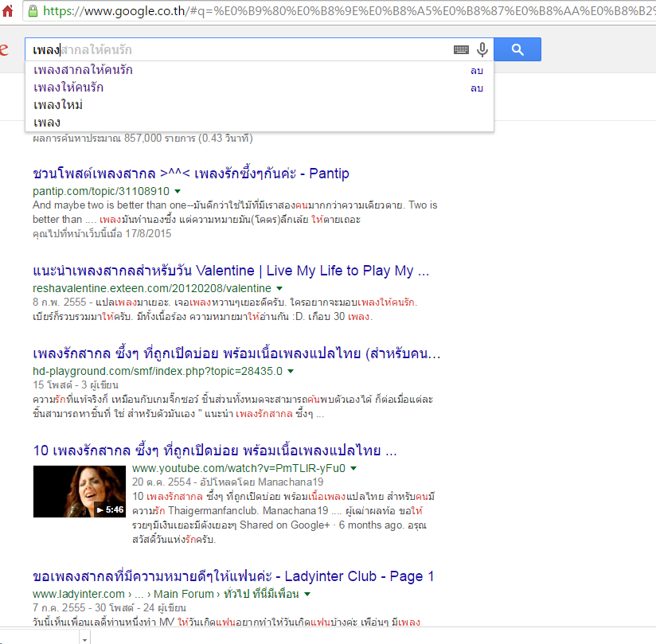Select suggestion เพลงใหม่
This screenshot has width=656, height=644.
pos(58,105)
